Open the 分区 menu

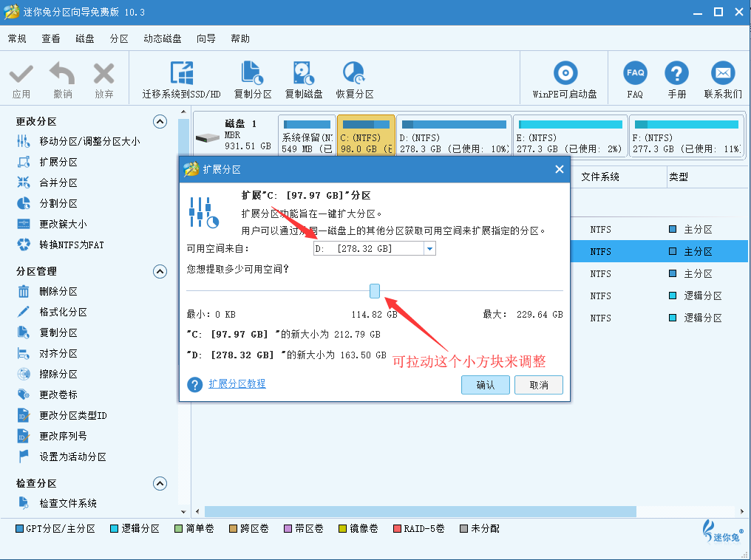(119, 38)
